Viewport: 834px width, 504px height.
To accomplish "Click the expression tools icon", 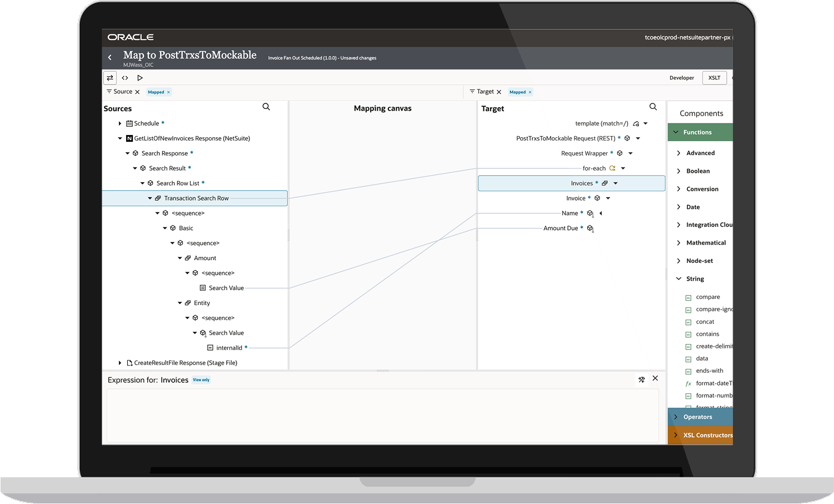I will click(641, 380).
